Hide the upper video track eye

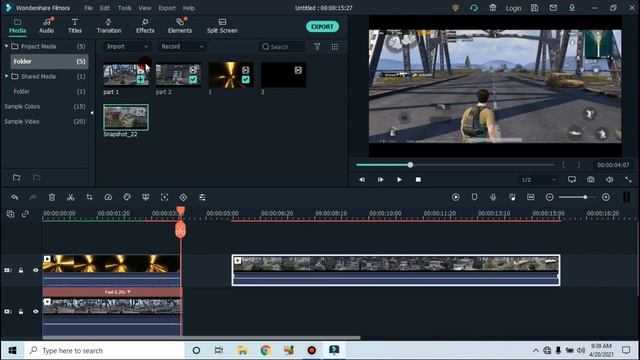[36, 270]
